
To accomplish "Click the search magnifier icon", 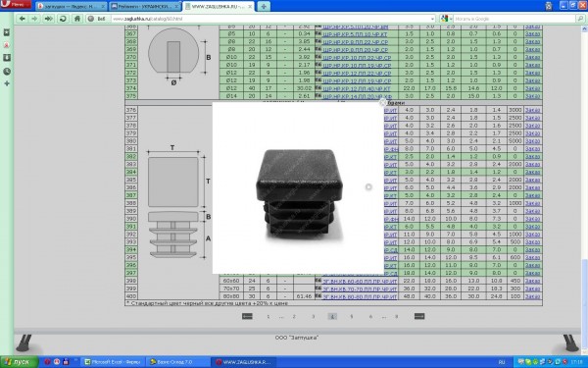I will coord(580,19).
